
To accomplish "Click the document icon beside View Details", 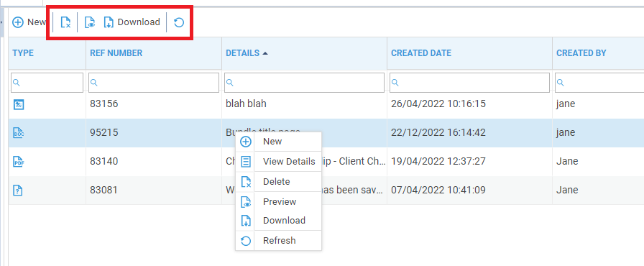I will click(246, 161).
